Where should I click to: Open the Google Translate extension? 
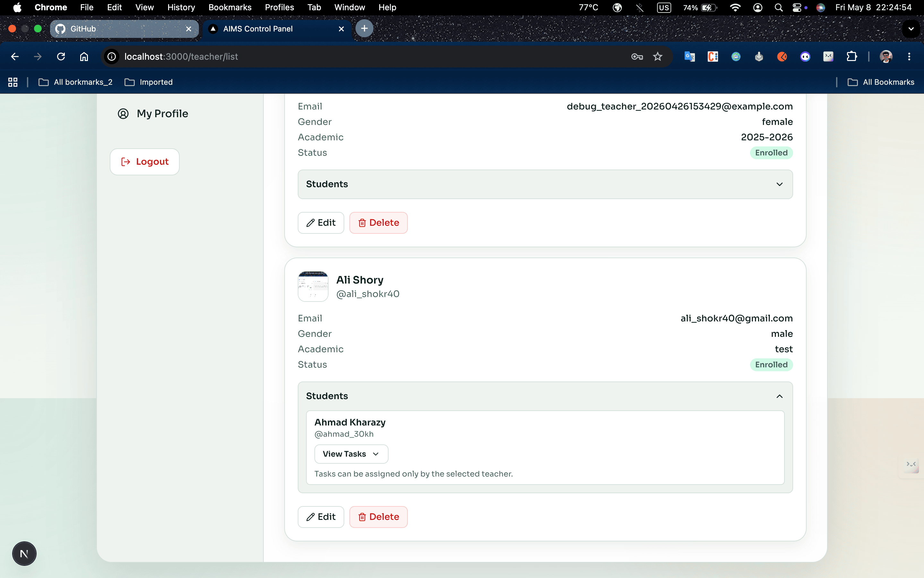click(x=689, y=57)
